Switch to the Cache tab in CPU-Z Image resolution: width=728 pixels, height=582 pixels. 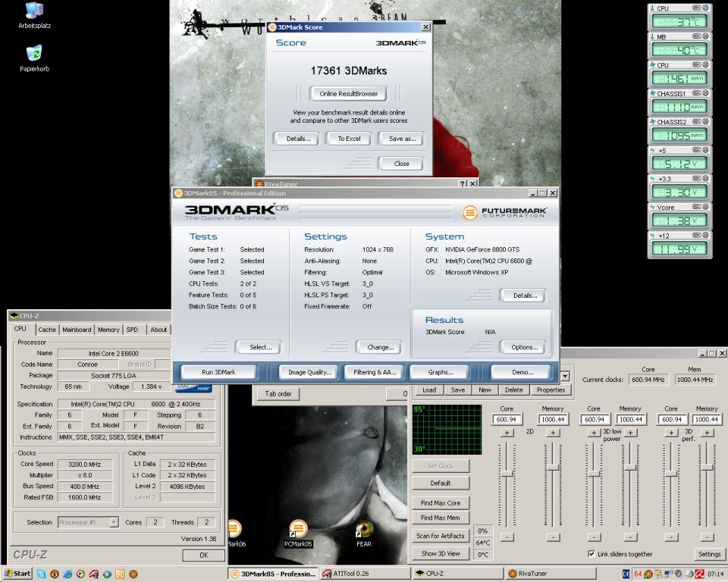[x=47, y=330]
